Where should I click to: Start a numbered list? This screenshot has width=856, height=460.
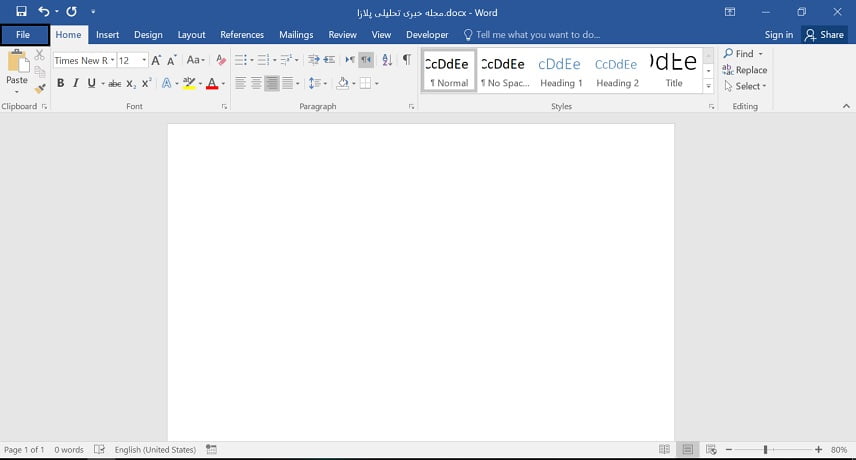pos(264,60)
